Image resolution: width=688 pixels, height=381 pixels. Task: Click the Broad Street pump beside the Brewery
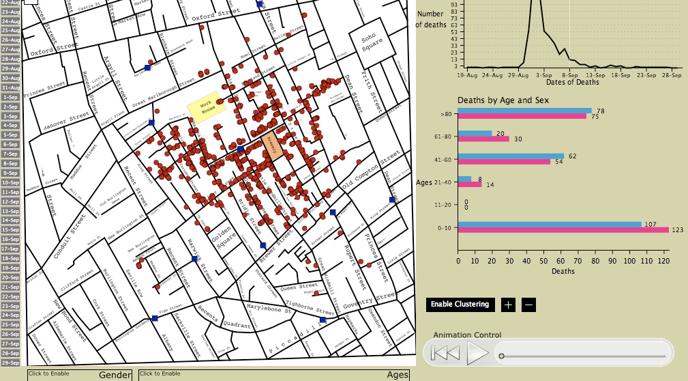[240, 149]
